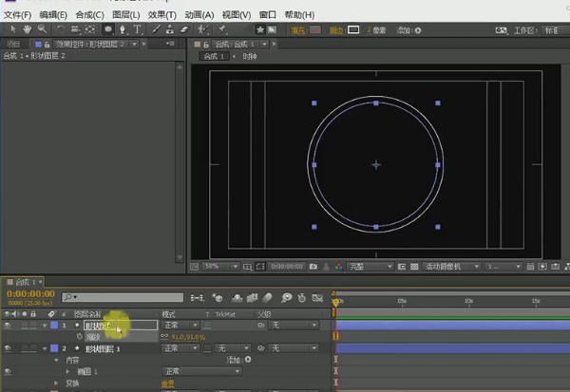
Task: Show channel and color management settings
Action: pyautogui.click(x=339, y=267)
